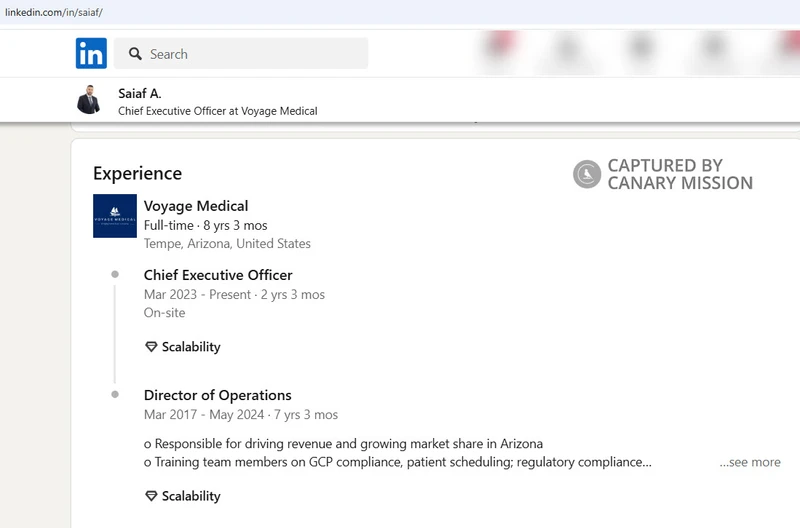Click the LinkedIn home logo
Screen dimensions: 800x528
click(91, 53)
